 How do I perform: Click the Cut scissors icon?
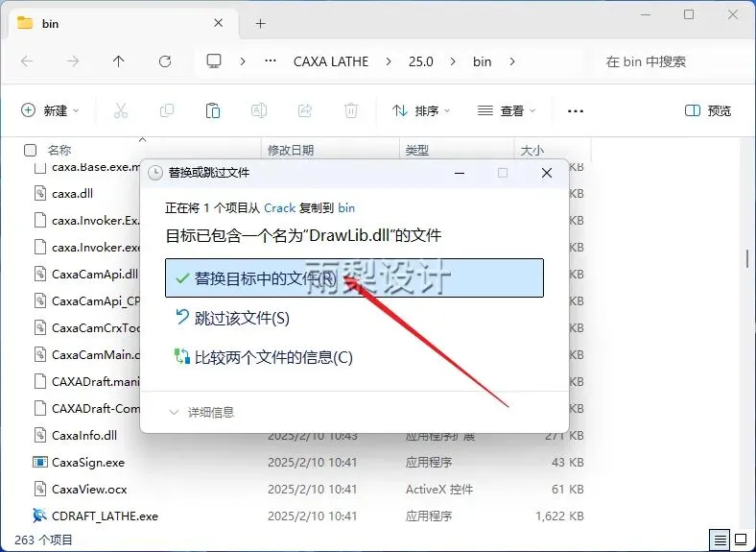121,111
